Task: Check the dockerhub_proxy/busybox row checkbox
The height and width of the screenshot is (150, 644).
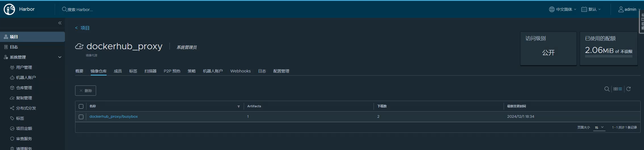Action: click(x=81, y=117)
